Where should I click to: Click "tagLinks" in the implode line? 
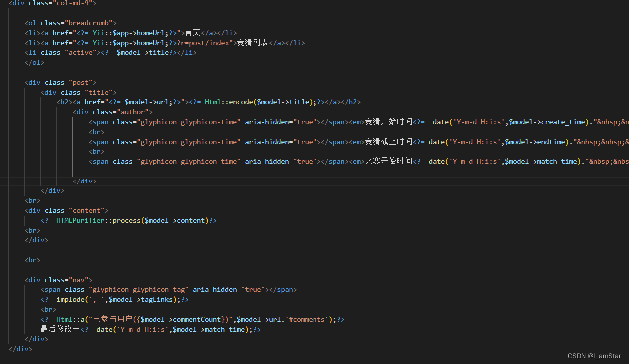(x=157, y=299)
